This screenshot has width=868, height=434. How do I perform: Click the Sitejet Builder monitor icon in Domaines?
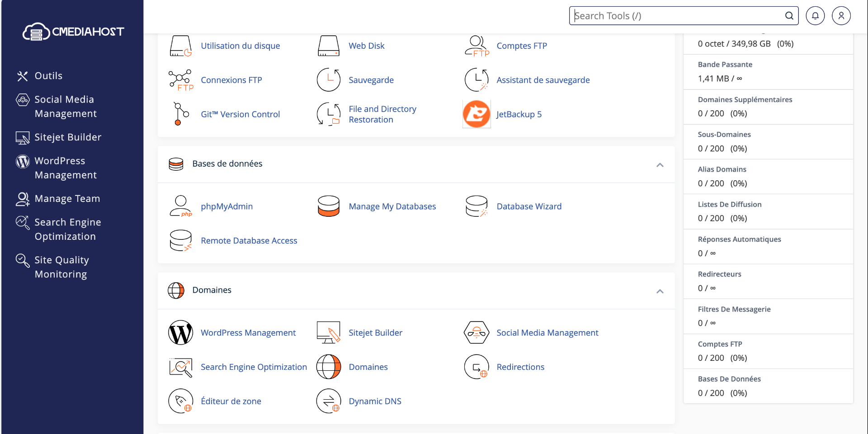click(x=329, y=333)
